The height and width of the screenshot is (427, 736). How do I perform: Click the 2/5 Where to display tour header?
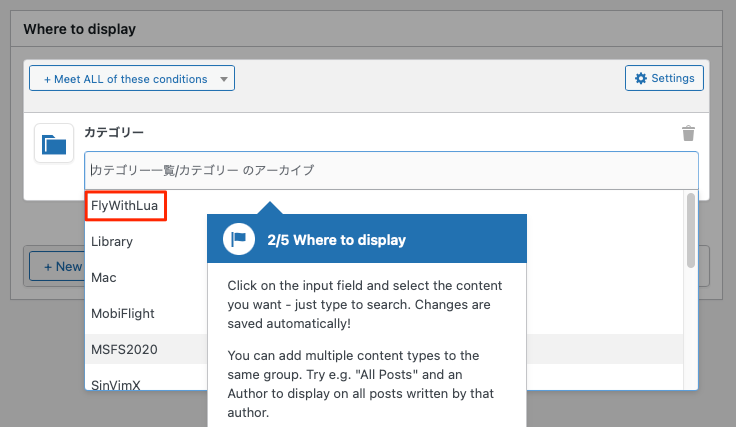[337, 240]
